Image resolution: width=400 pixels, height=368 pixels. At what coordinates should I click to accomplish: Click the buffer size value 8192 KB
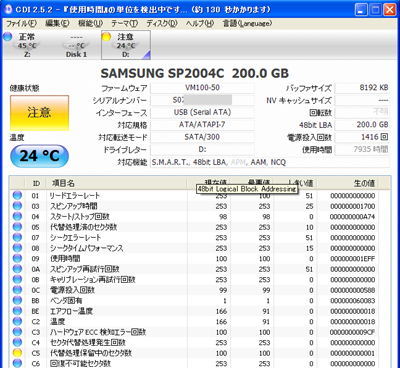tap(362, 88)
